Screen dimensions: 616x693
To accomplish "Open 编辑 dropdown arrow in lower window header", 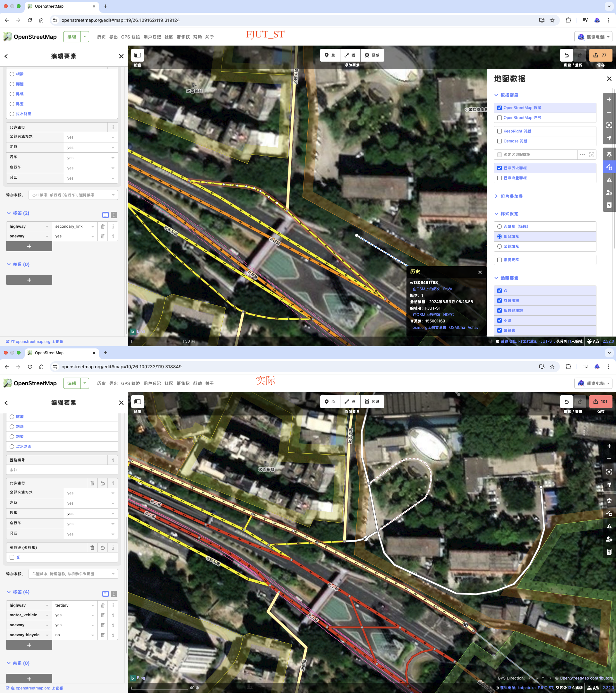I will click(x=85, y=383).
